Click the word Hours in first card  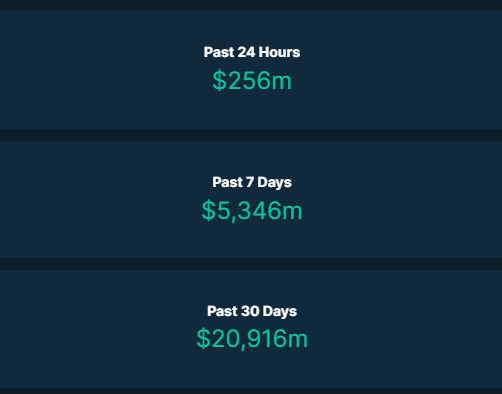(279, 52)
